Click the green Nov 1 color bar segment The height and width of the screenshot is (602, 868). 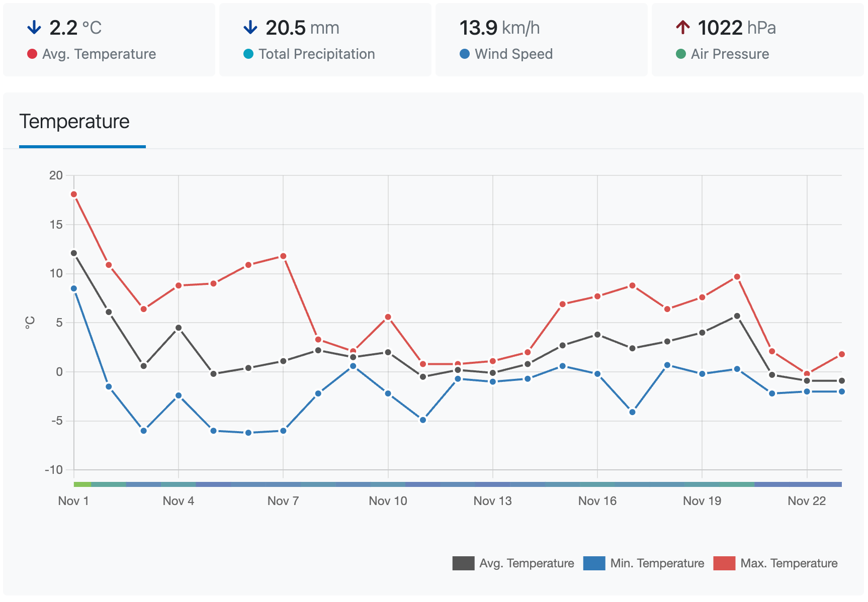[x=82, y=484]
